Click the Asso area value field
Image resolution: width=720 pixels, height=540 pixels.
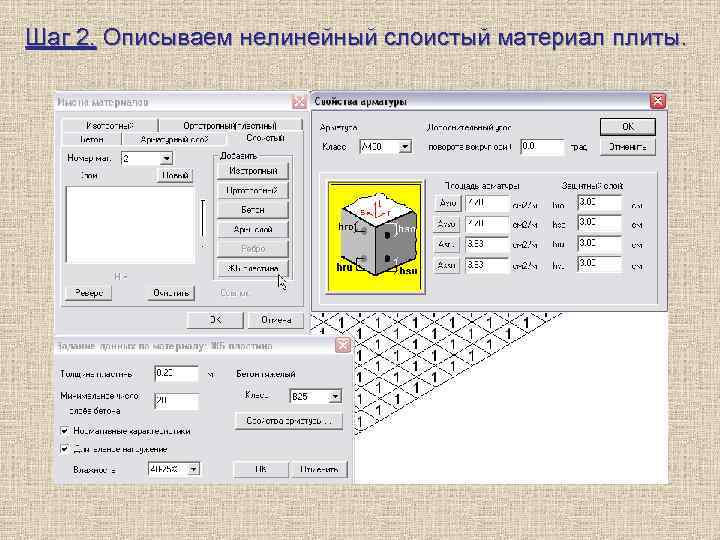tap(487, 224)
